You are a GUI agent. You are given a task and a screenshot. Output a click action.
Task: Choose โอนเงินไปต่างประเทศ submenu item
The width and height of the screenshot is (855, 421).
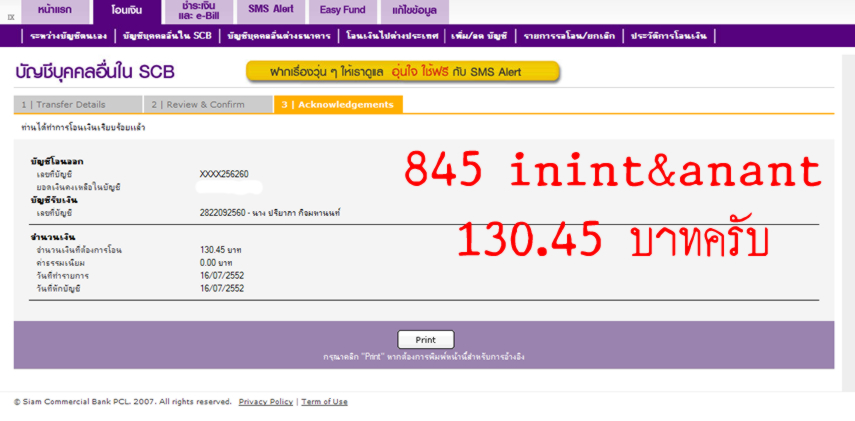(392, 37)
